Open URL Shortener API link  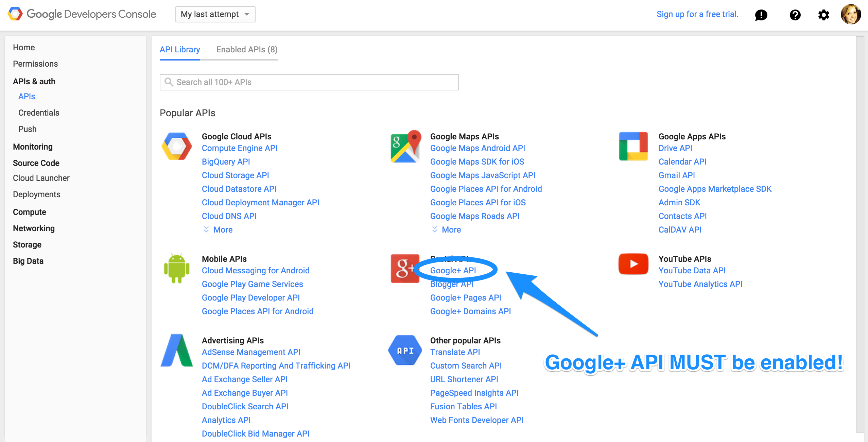coord(464,379)
